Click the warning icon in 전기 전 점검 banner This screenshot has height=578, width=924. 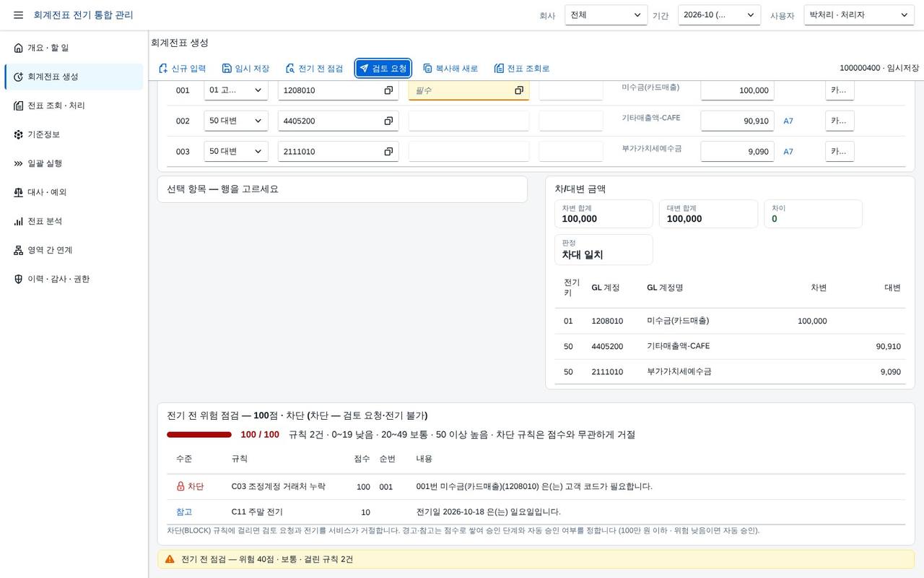pos(170,559)
